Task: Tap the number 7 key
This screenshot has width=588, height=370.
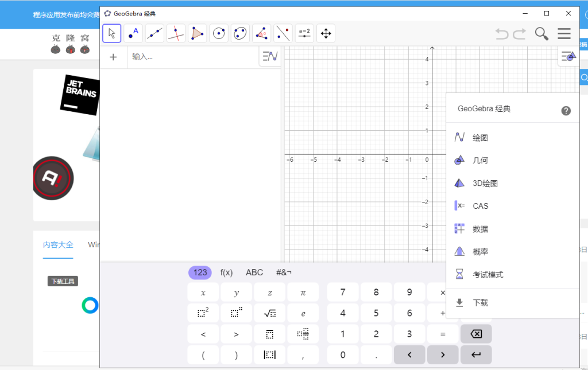Action: 343,293
